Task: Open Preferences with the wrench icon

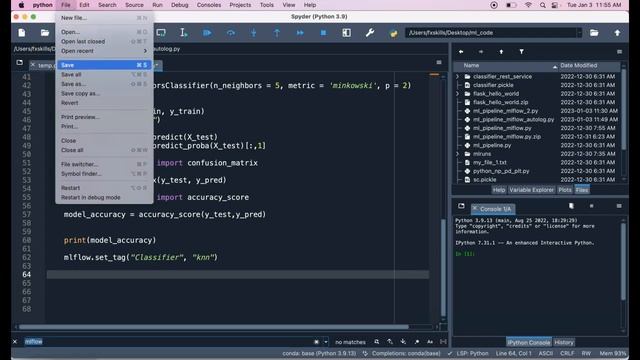Action: (x=370, y=33)
